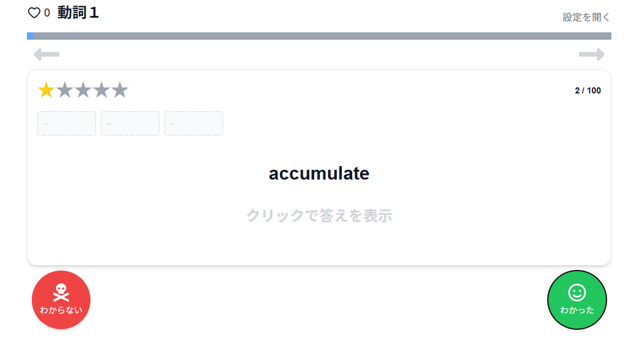Image resolution: width=634 pixels, height=364 pixels.
Task: Open settings via 設定を開く link
Action: click(x=585, y=17)
